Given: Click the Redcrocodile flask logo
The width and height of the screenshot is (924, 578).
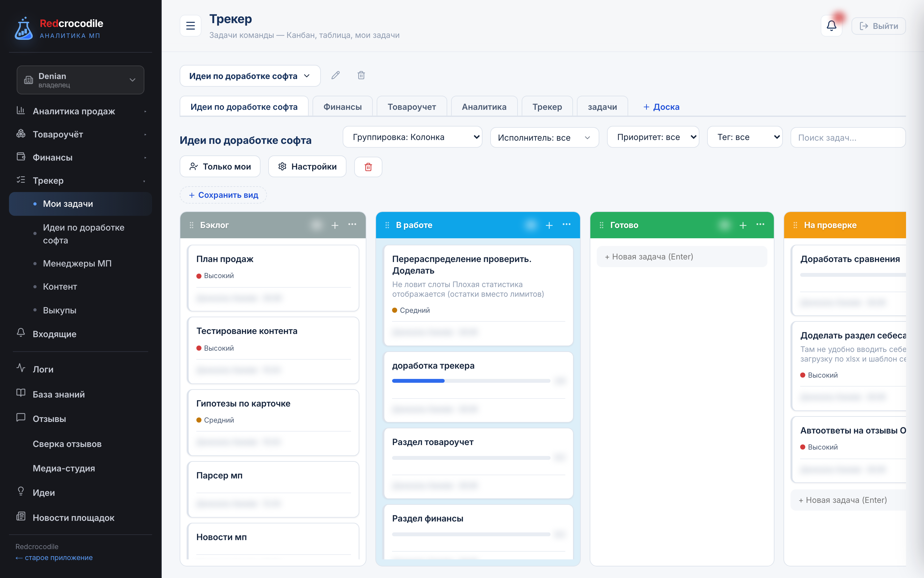Looking at the screenshot, I should (x=24, y=28).
